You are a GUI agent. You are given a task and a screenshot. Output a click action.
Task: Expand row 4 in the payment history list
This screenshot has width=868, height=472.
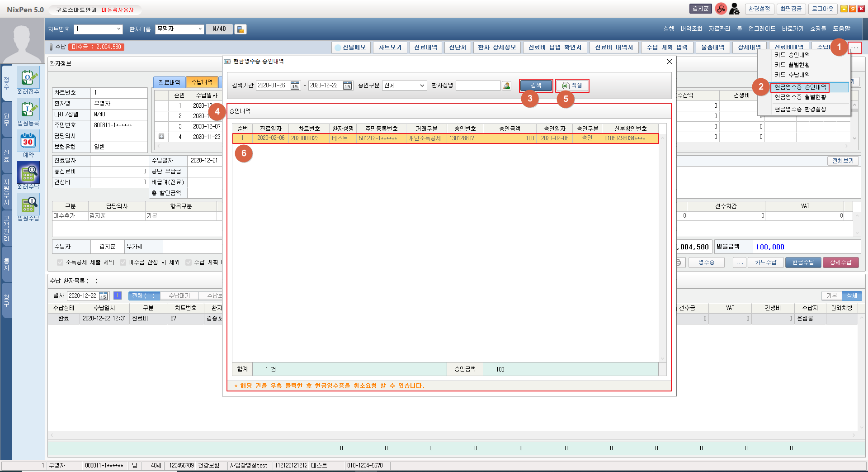tap(161, 137)
